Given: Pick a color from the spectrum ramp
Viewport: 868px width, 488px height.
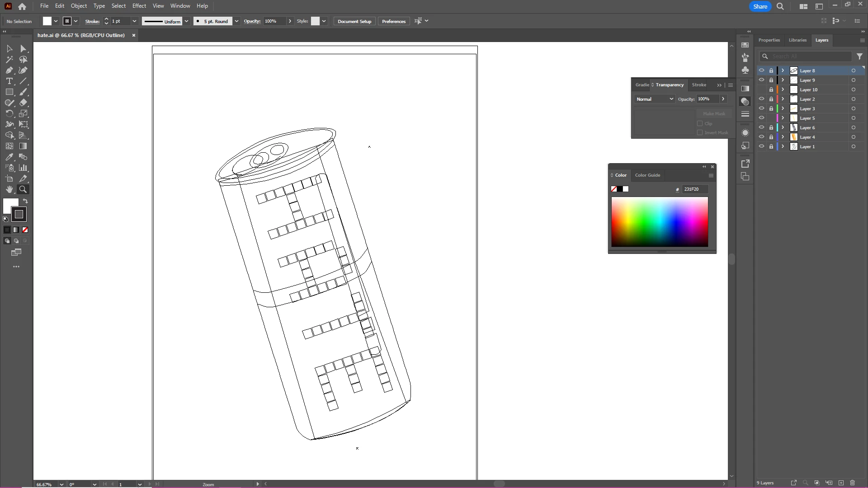Looking at the screenshot, I should (x=660, y=222).
